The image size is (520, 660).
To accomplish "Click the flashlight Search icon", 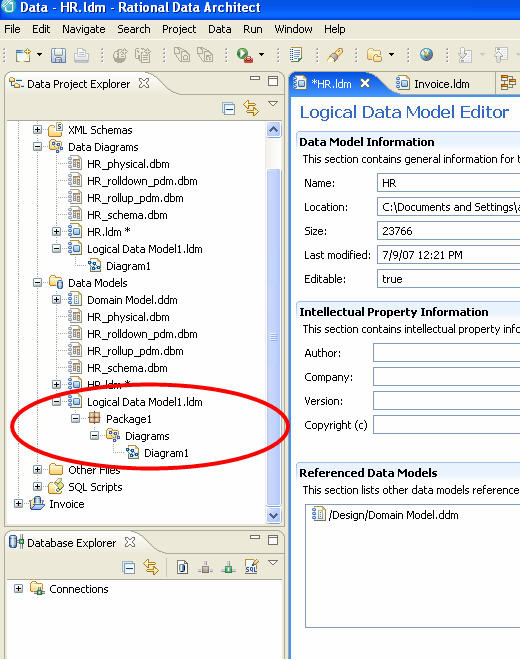I will point(335,55).
